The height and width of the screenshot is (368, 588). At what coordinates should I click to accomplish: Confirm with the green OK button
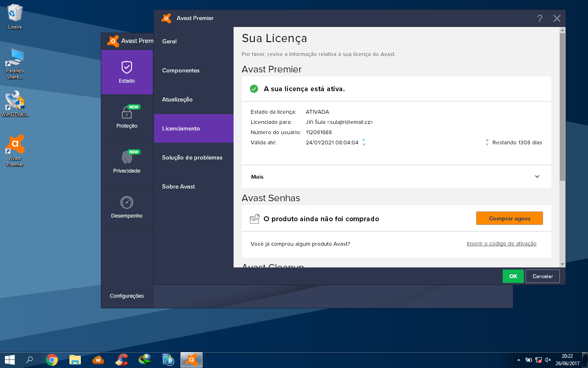click(x=513, y=276)
